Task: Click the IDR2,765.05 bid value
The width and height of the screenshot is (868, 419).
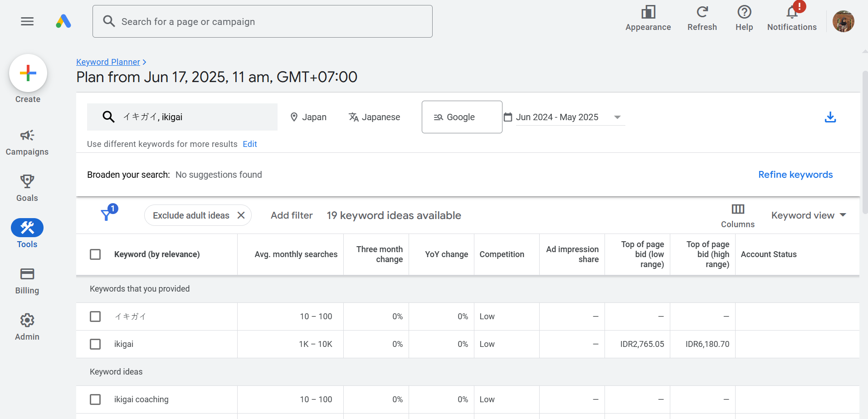Action: [x=642, y=344]
